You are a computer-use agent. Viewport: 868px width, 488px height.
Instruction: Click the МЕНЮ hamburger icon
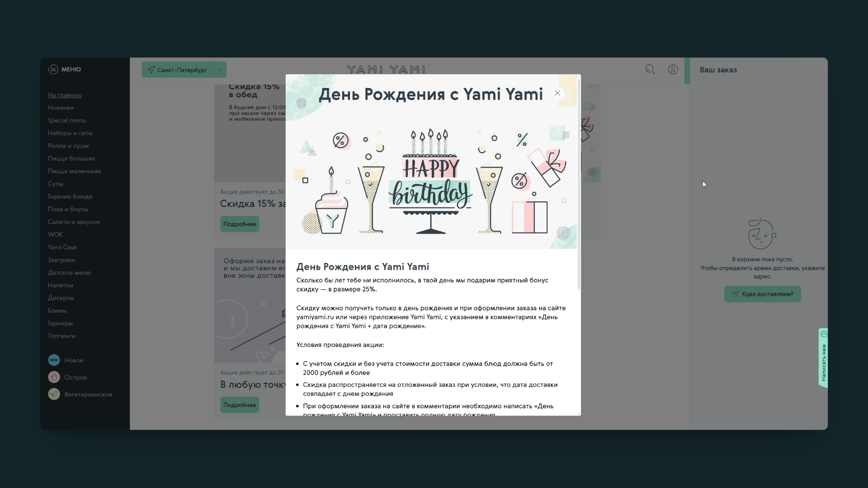pos(52,69)
